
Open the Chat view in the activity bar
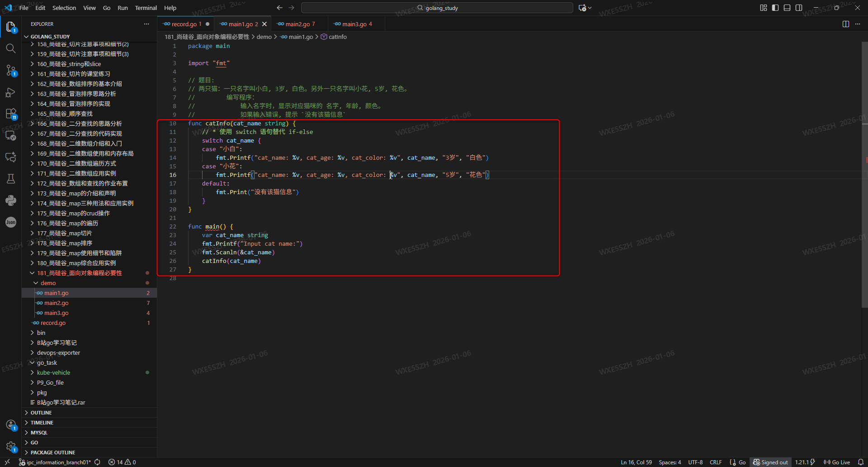tap(11, 157)
